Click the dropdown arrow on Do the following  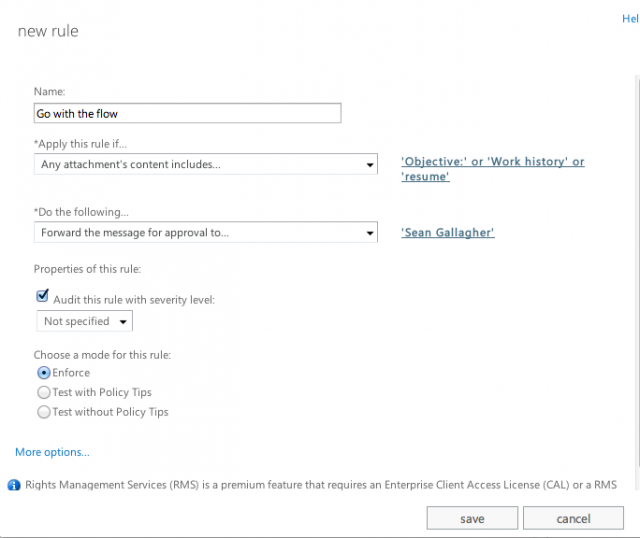point(370,233)
